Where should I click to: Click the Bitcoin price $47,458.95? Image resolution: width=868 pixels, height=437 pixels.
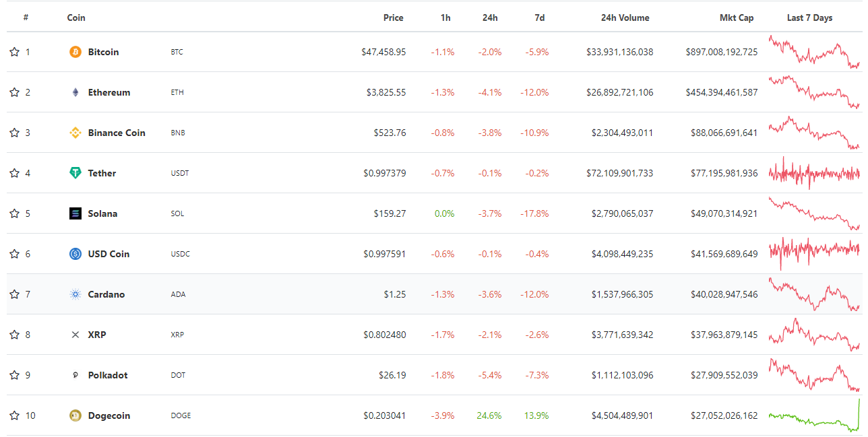pos(383,52)
